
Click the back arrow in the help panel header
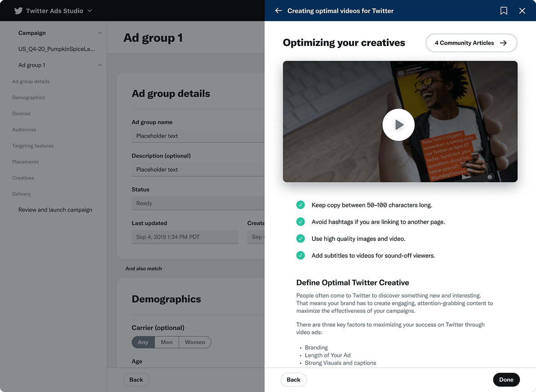pyautogui.click(x=279, y=10)
